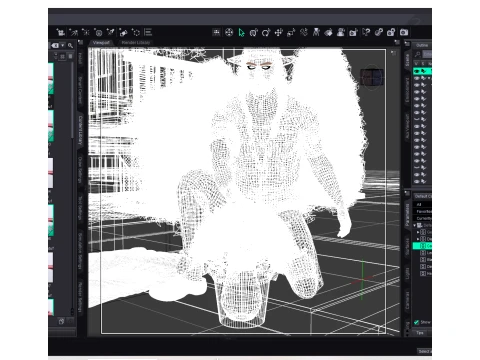Click the cube rotate tool icon
Screen dimensions: 480x360
click(x=254, y=32)
